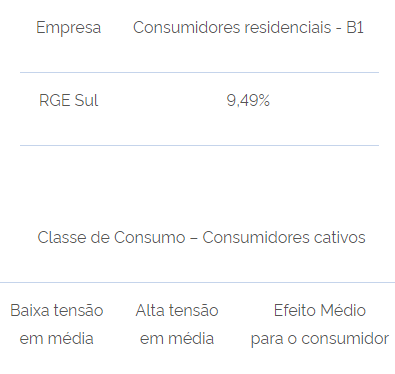Click the B1 text in the header
395x374 pixels.
[x=355, y=27]
